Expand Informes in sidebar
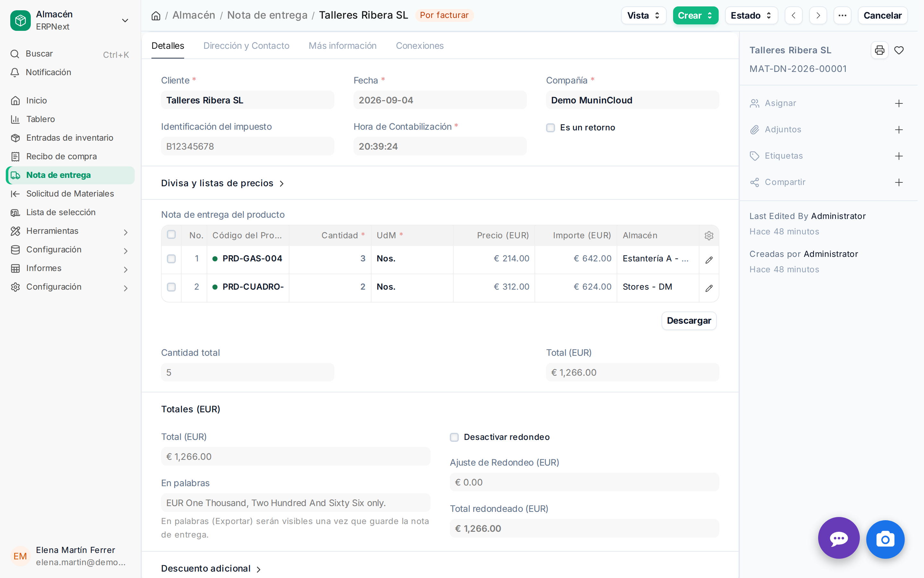924x578 pixels. point(71,268)
